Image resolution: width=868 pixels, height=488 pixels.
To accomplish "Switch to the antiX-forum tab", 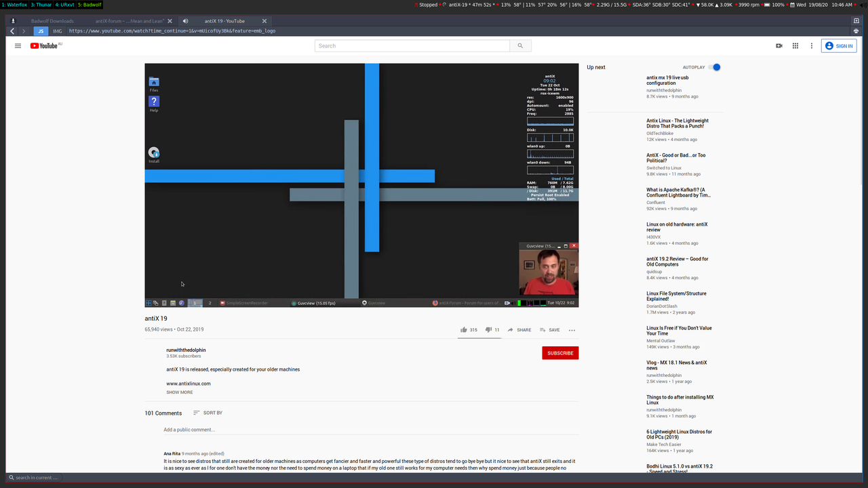I will click(129, 21).
